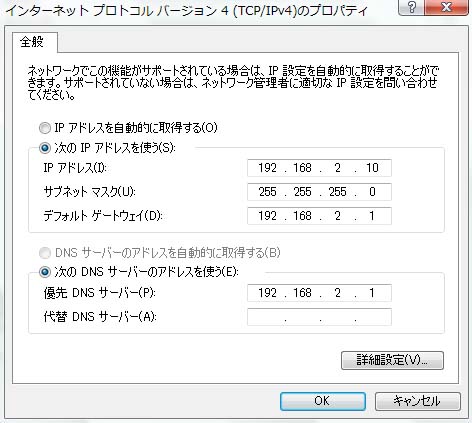Click the 優先 DNS サーバー input field
Image resolution: width=472 pixels, height=423 pixels.
tap(319, 293)
